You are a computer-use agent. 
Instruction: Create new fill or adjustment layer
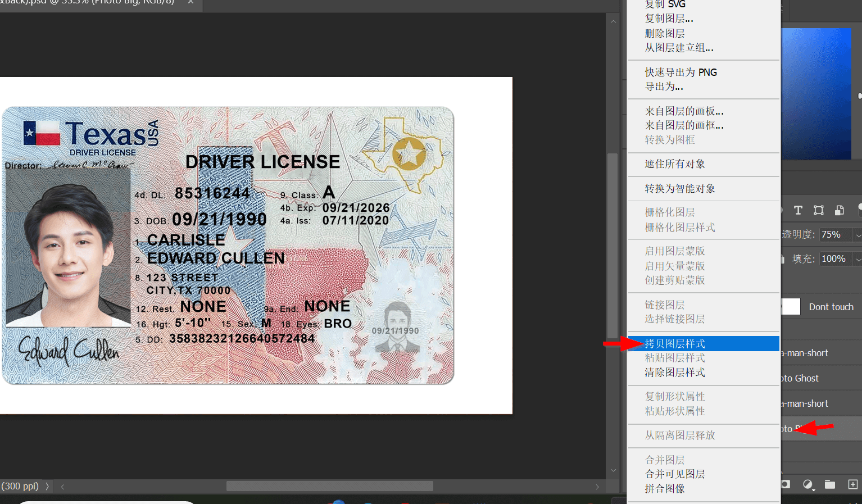point(808,484)
